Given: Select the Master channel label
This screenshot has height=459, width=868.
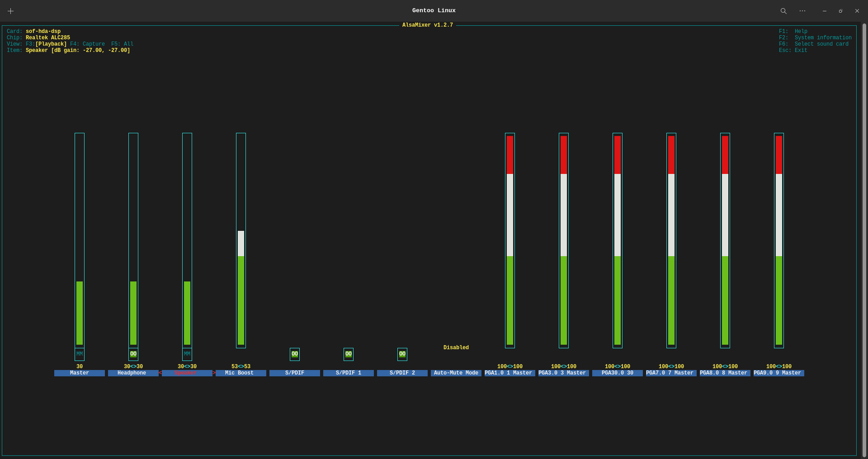Looking at the screenshot, I should pos(80,373).
